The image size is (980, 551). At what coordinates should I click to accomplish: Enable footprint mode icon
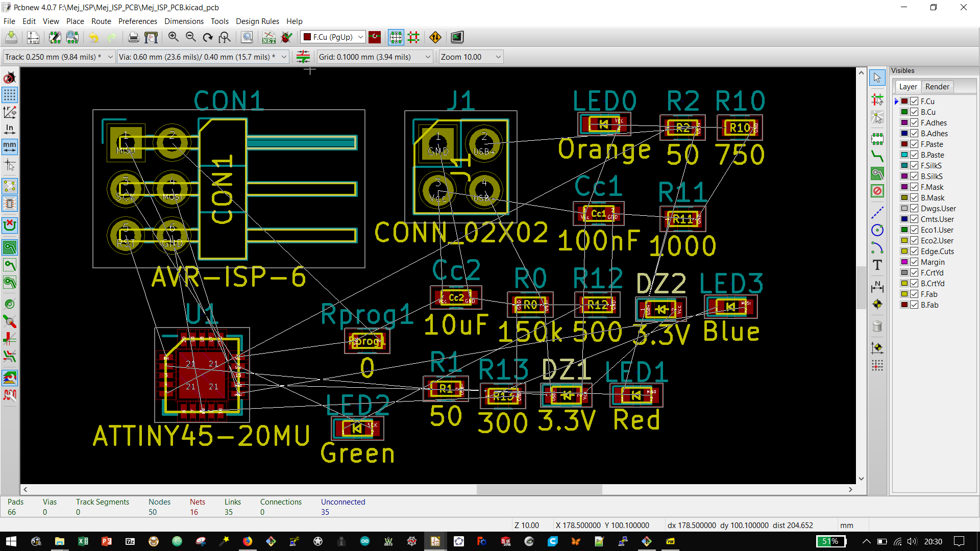point(396,37)
